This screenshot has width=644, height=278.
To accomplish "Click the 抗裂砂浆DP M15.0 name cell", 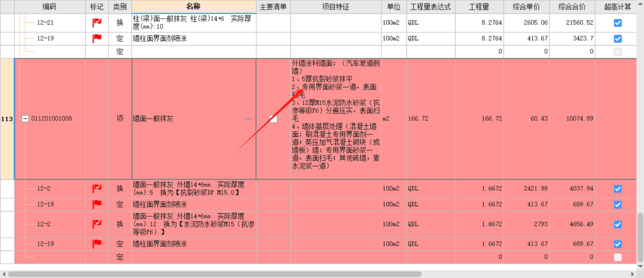I will [x=194, y=188].
